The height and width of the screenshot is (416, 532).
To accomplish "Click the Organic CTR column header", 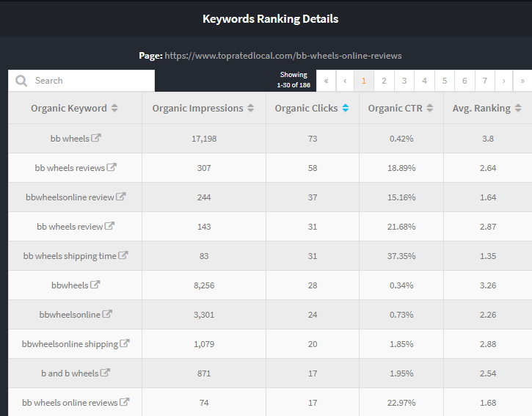I will (401, 108).
